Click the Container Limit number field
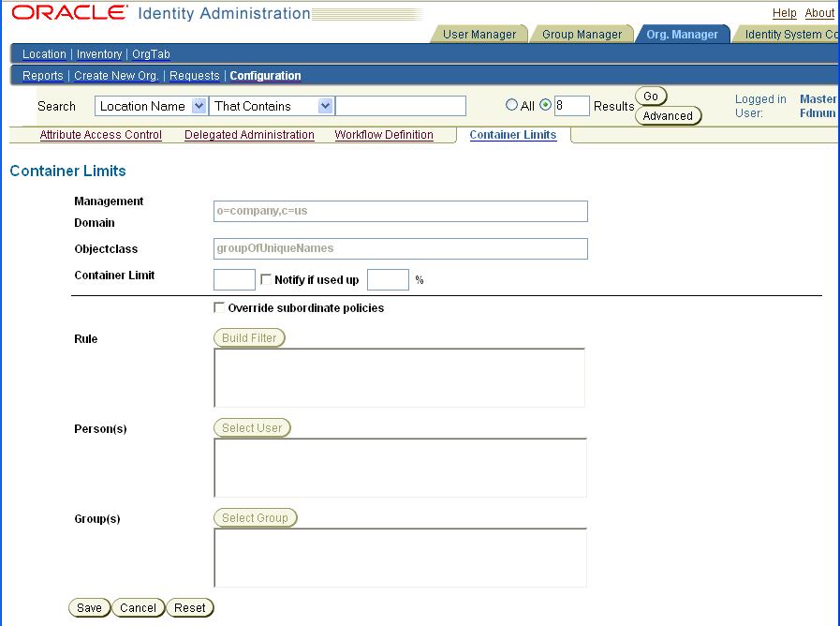Image resolution: width=840 pixels, height=626 pixels. pyautogui.click(x=234, y=280)
